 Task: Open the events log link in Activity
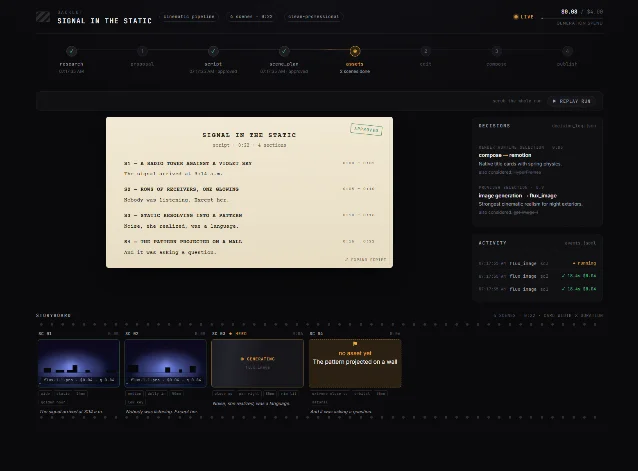[x=580, y=243]
